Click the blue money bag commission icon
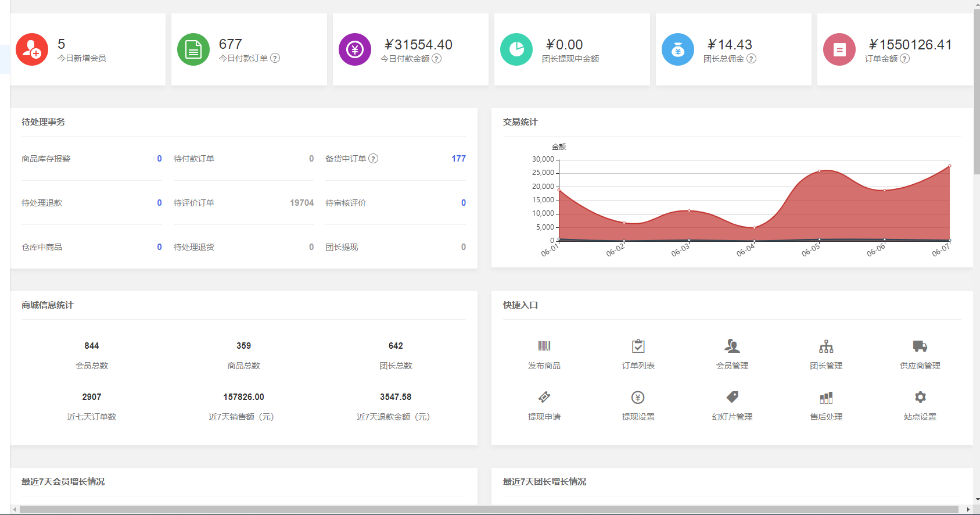 (x=678, y=49)
